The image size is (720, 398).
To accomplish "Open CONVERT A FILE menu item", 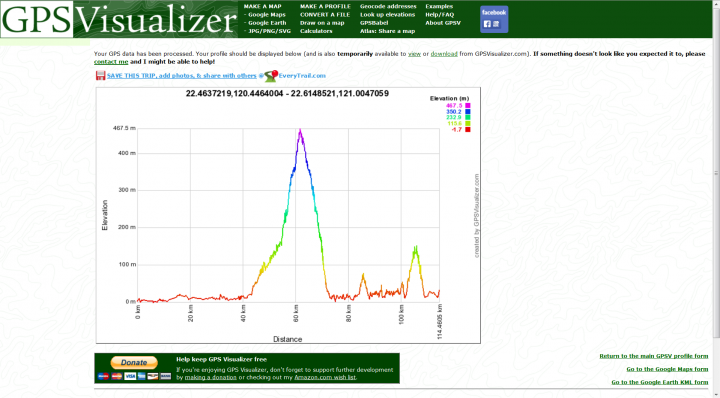I will tap(325, 15).
